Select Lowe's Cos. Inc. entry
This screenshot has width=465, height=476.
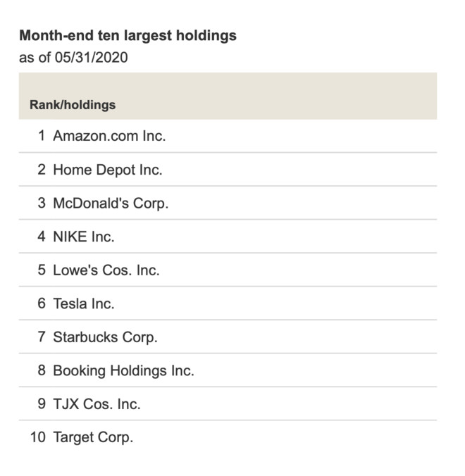pyautogui.click(x=106, y=270)
